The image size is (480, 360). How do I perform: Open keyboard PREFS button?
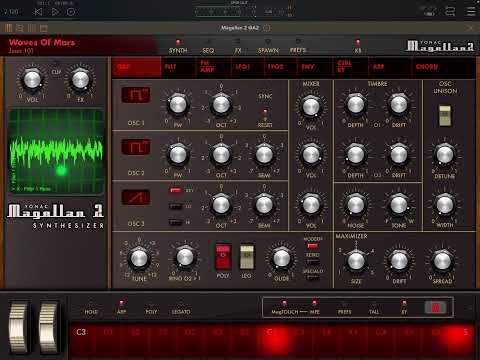[x=344, y=308]
